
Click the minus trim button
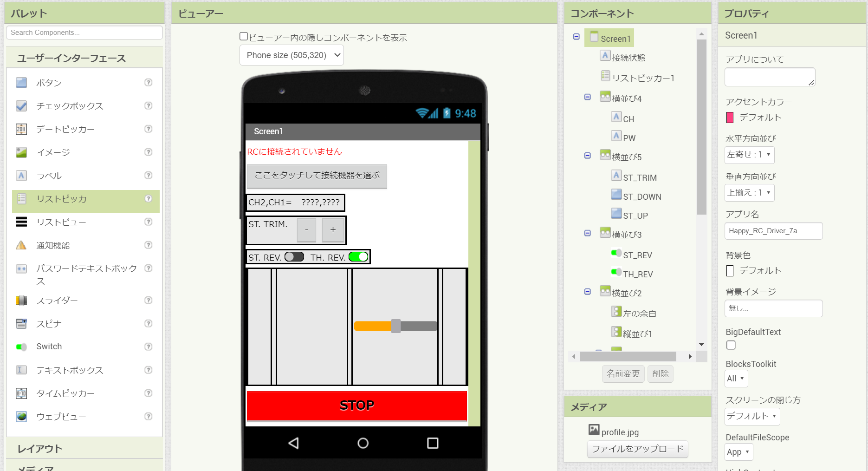click(x=306, y=229)
